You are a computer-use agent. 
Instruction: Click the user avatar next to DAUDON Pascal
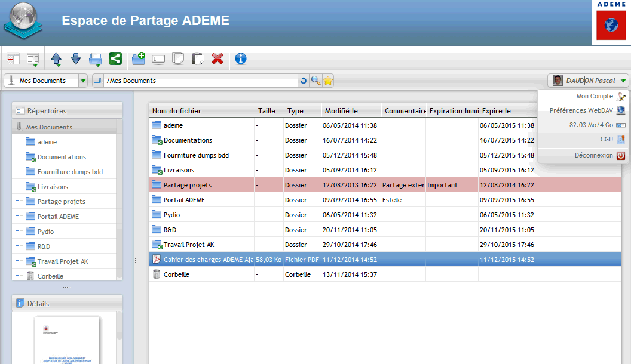(558, 81)
